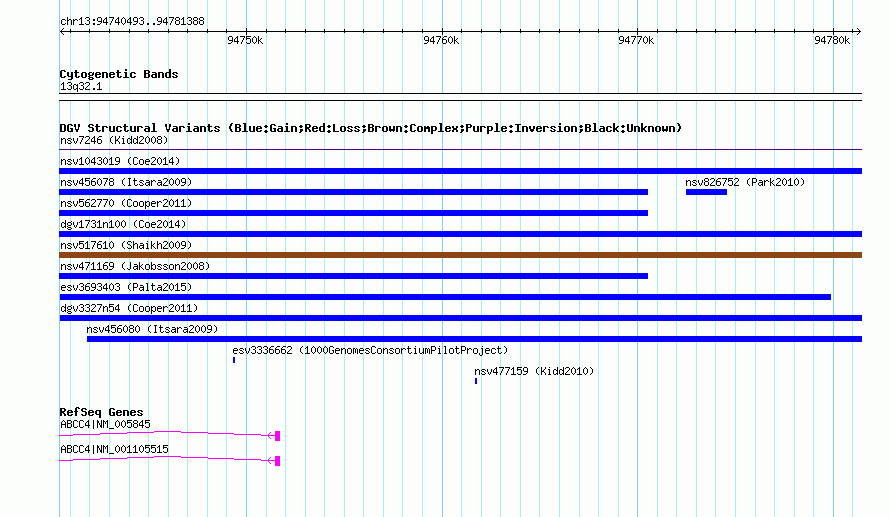Viewport: 890px width, 517px height.
Task: Open the nsv562770 (Cooper2011) label
Action: point(126,203)
